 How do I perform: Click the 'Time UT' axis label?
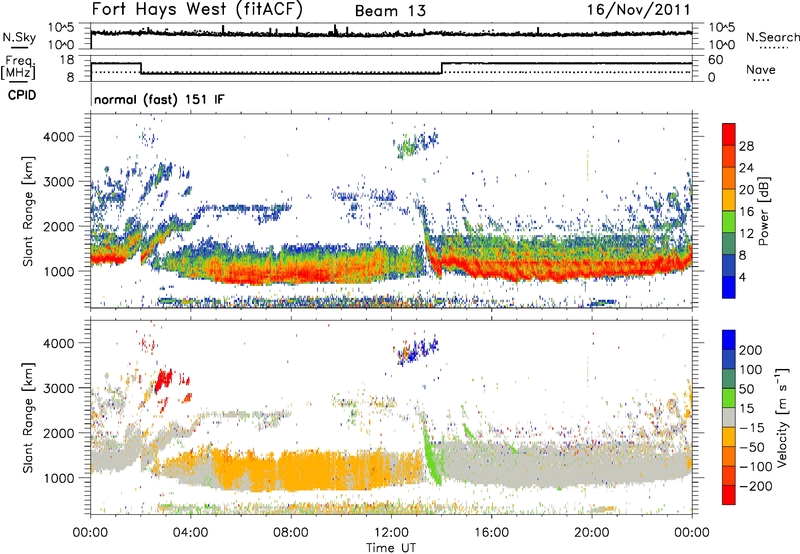(391, 548)
